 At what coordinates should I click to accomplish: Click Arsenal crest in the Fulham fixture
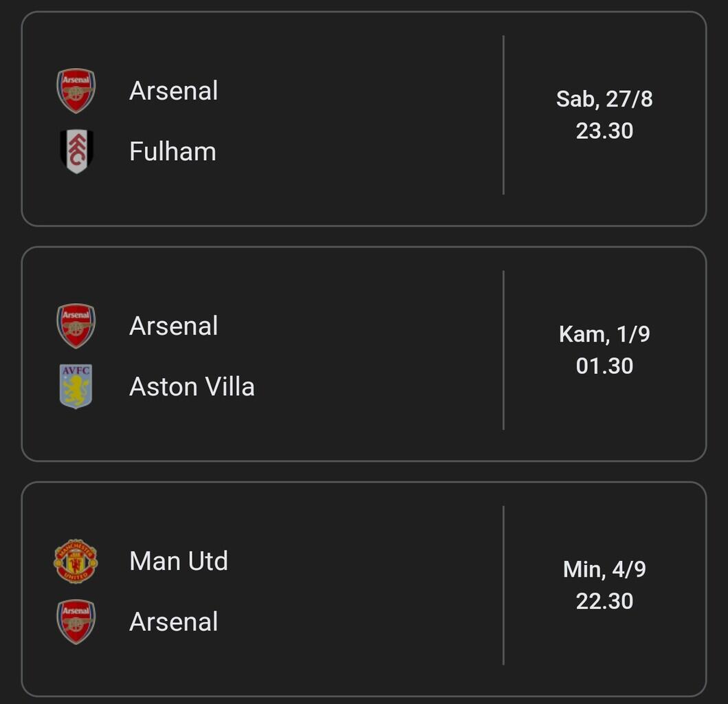[76, 91]
